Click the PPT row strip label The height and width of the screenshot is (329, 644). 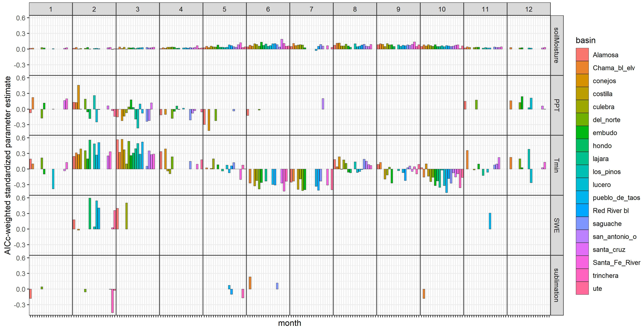pos(557,105)
